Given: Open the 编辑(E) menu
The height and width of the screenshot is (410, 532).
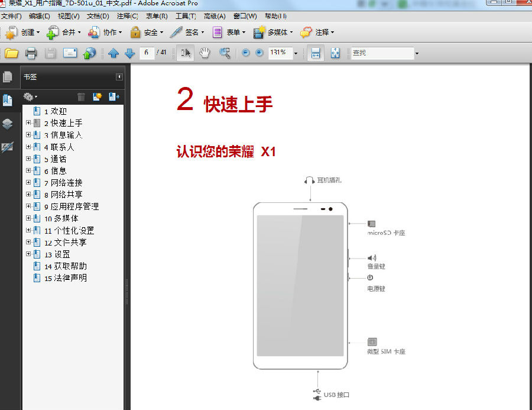Looking at the screenshot, I should point(40,16).
